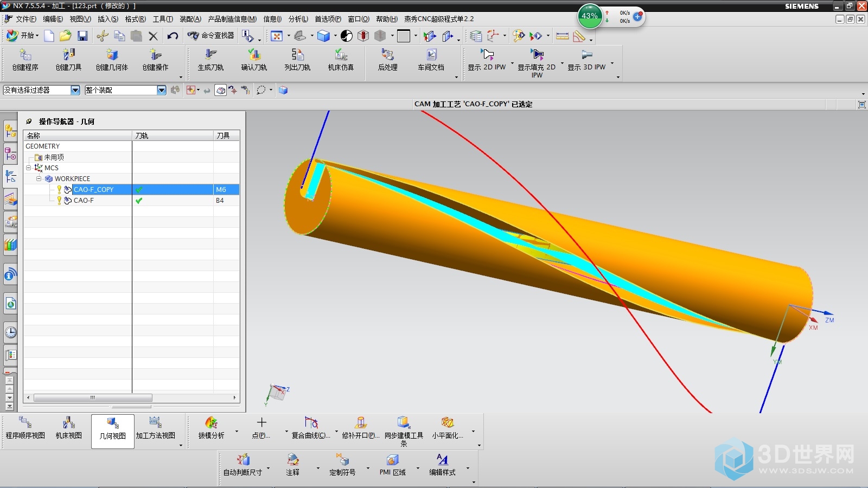
Task: Click the 小平面化 facet icon
Action: [447, 422]
